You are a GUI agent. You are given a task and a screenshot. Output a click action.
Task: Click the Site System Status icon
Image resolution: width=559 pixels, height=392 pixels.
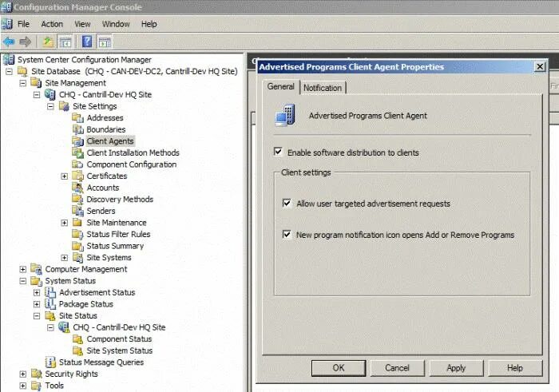coord(77,350)
